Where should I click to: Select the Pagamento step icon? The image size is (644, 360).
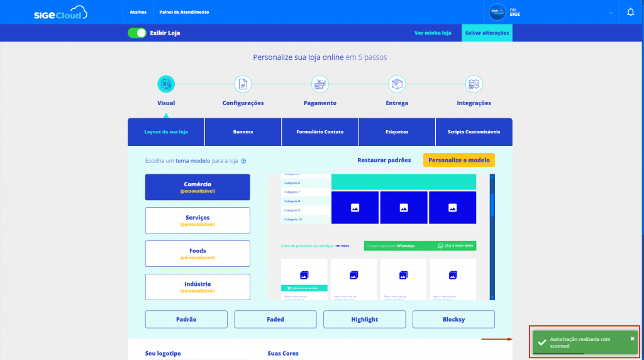coord(320,84)
